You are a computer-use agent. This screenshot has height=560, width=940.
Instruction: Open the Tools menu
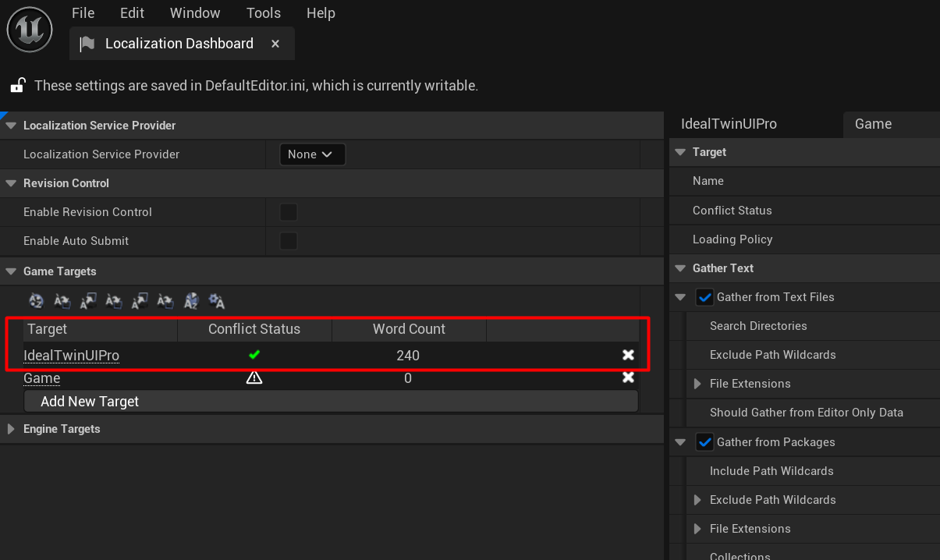click(x=263, y=13)
